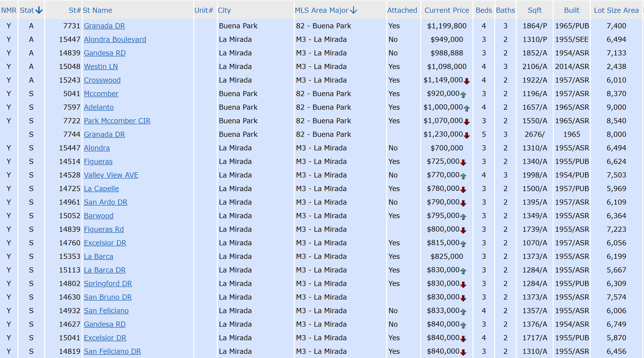Click red price-down arrow beside $725,000
Image resolution: width=644 pixels, height=358 pixels.
click(463, 163)
